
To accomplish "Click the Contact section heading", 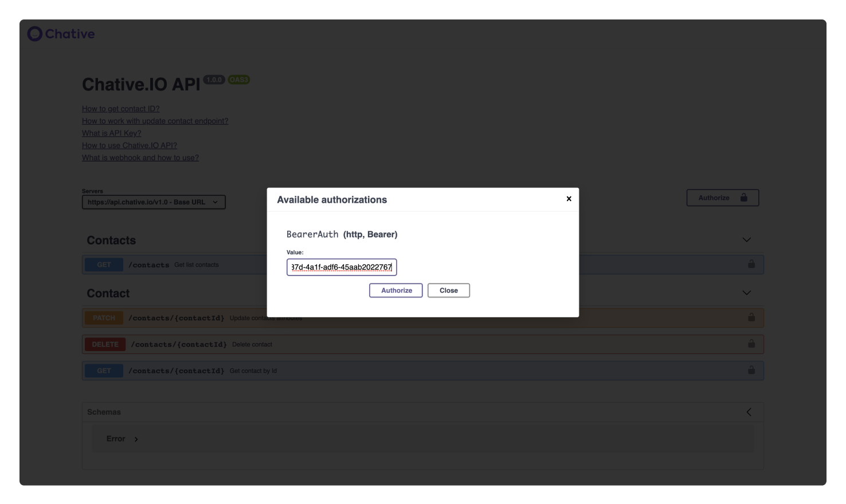I will click(x=108, y=293).
